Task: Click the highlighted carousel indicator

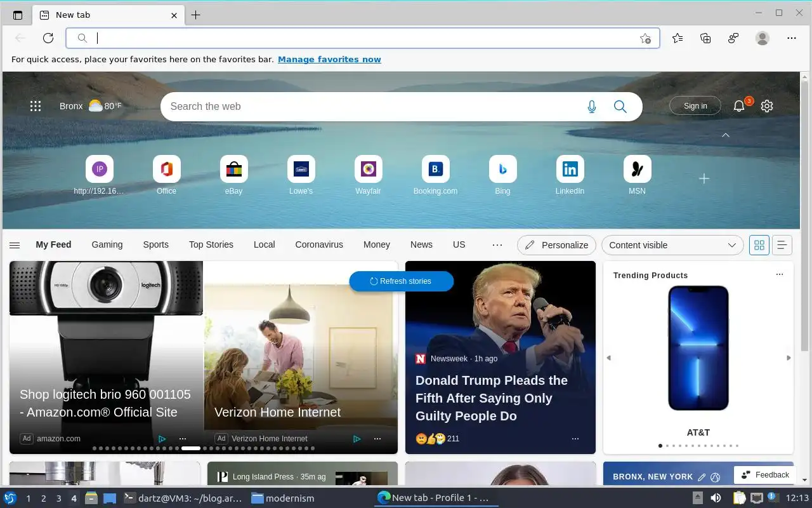Action: tap(191, 448)
